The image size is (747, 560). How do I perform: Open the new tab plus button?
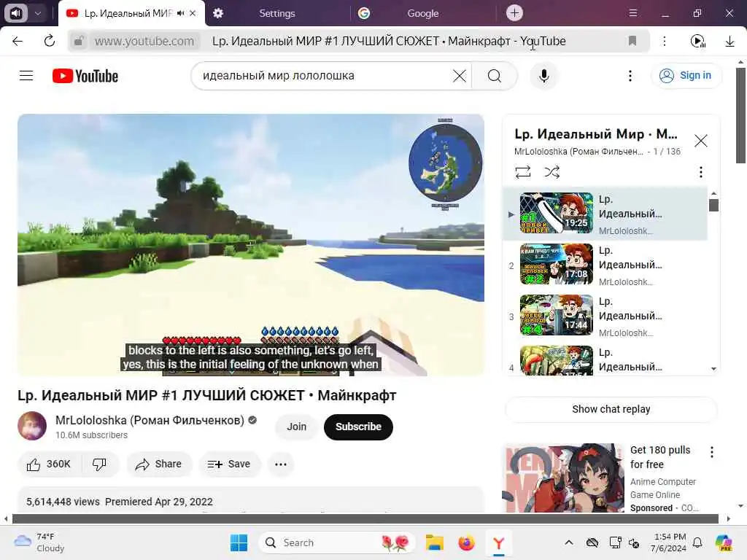[x=514, y=13]
